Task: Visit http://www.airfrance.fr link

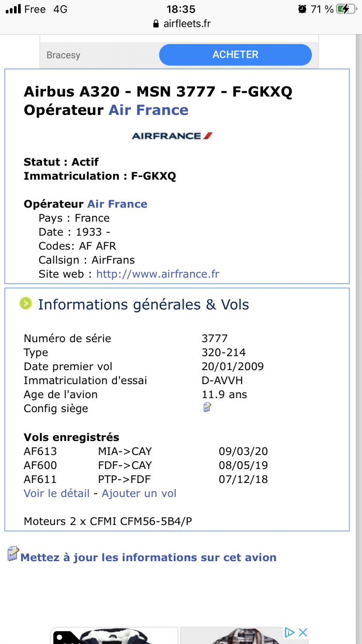Action: [x=158, y=274]
